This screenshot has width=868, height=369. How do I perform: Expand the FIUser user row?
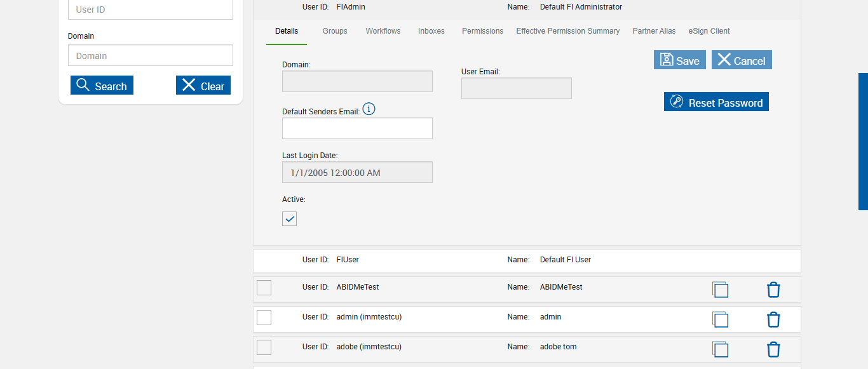coord(445,260)
